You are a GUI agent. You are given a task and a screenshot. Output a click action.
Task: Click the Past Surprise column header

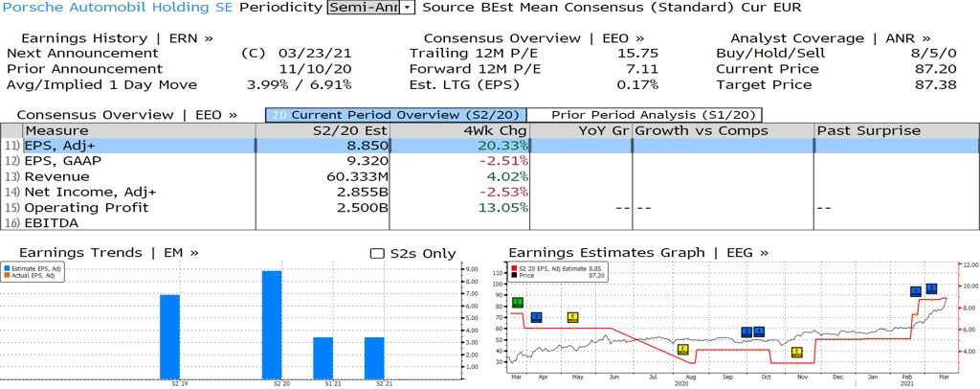click(897, 130)
